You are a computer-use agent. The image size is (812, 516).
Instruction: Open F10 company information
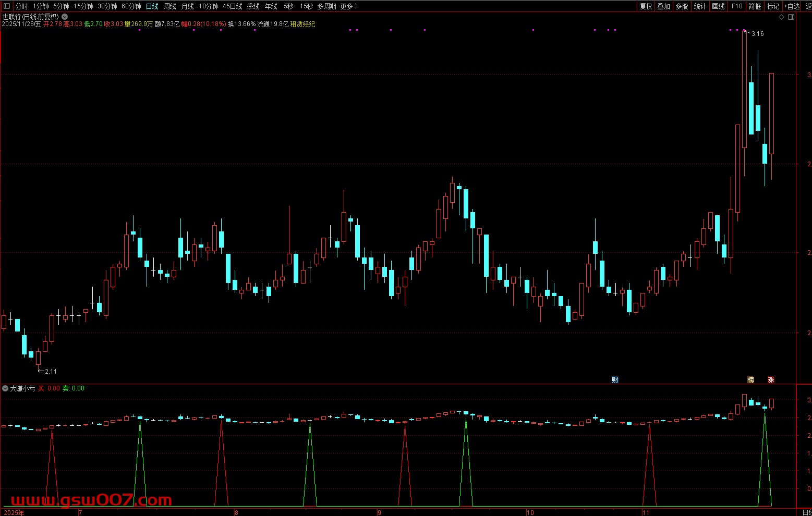736,6
